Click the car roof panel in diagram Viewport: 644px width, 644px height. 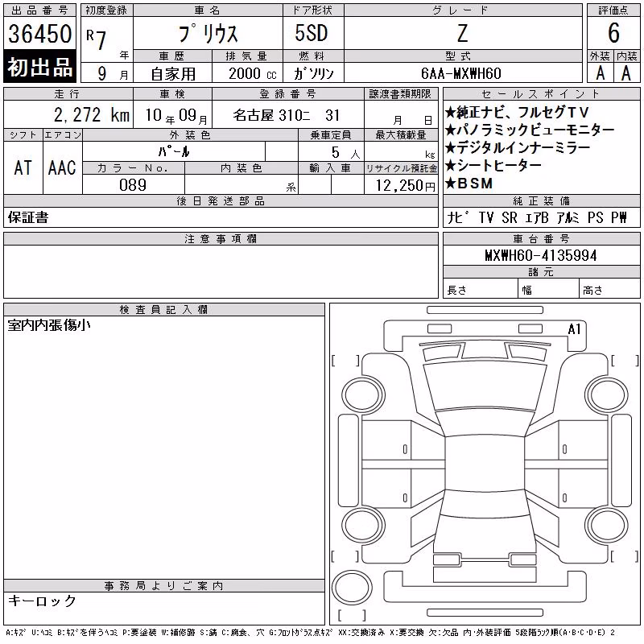[485, 462]
